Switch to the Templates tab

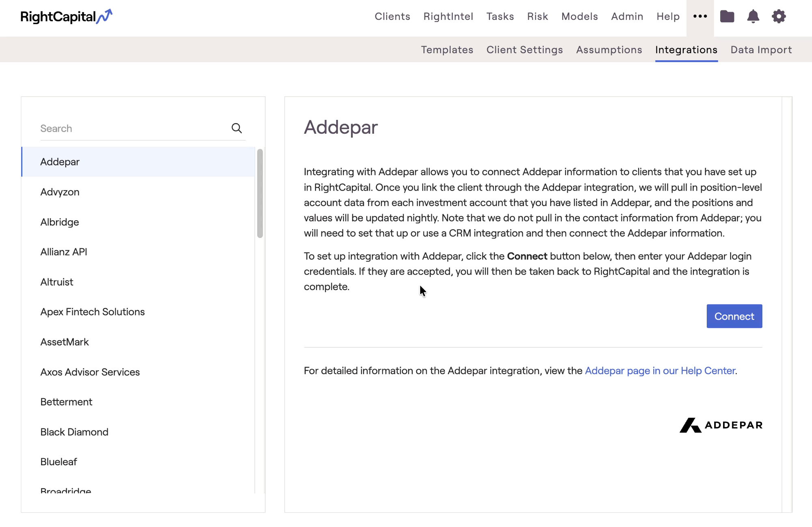click(447, 50)
